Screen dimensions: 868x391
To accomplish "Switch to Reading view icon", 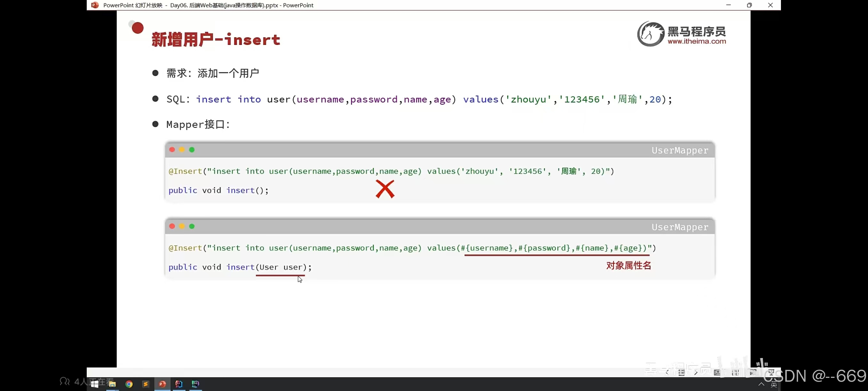I will [x=753, y=372].
